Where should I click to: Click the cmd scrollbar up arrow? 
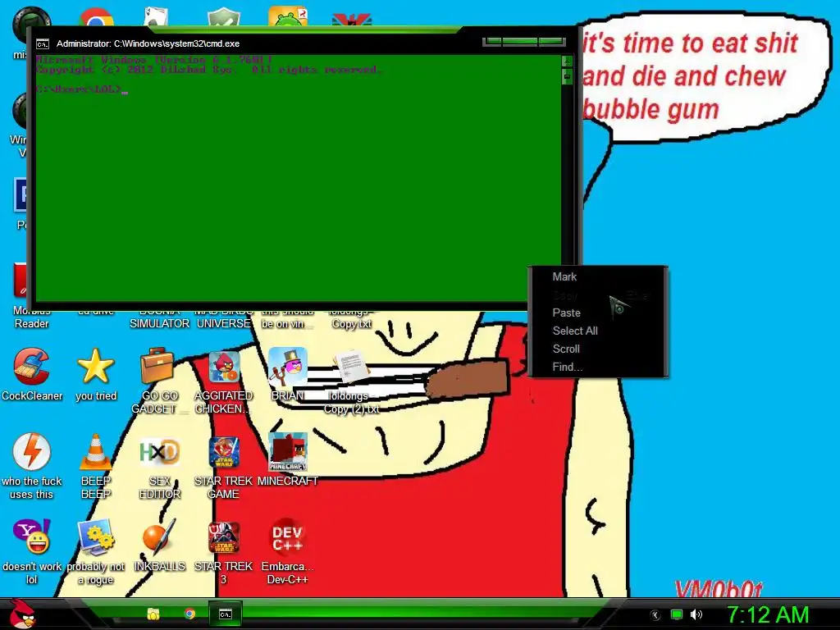click(x=567, y=61)
